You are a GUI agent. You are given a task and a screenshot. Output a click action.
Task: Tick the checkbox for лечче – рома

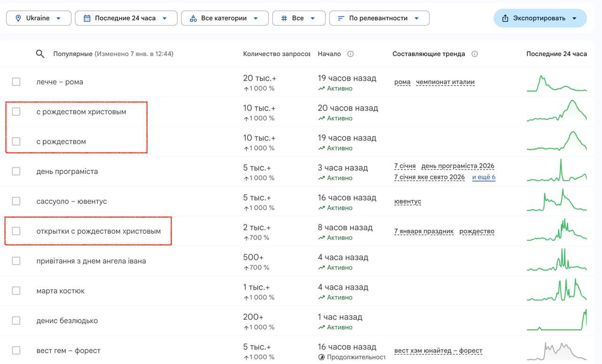pyautogui.click(x=16, y=82)
